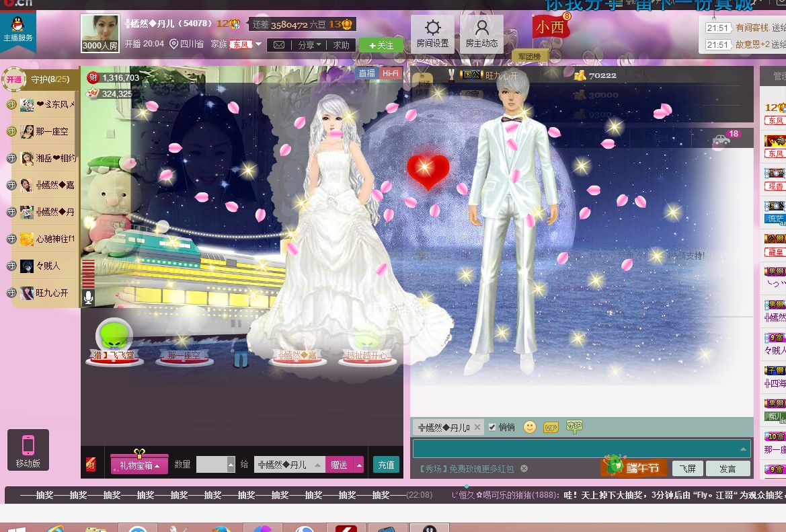Viewport: 786px width, 532px height.
Task: Click the 飞屏 fly-screen button
Action: click(x=687, y=469)
